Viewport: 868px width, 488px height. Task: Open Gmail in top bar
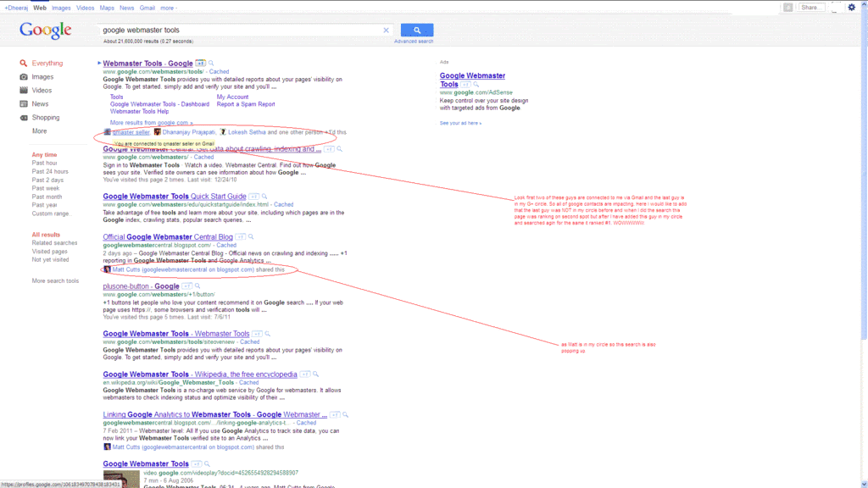(147, 8)
